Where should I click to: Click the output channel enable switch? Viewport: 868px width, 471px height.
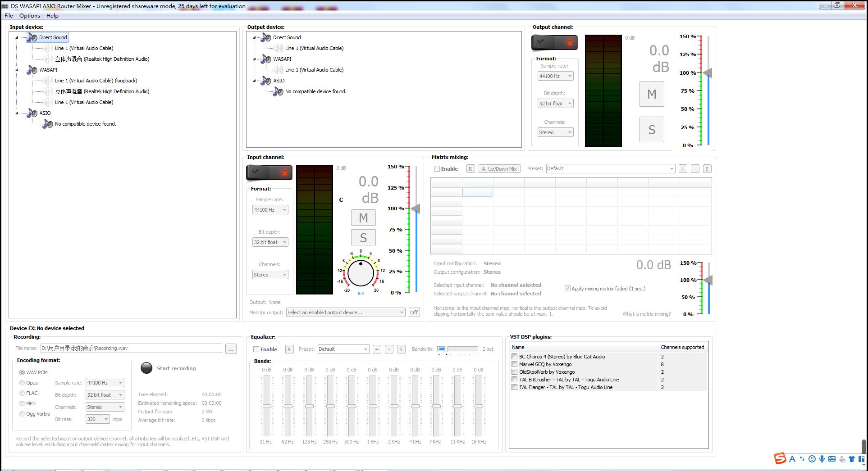point(554,43)
